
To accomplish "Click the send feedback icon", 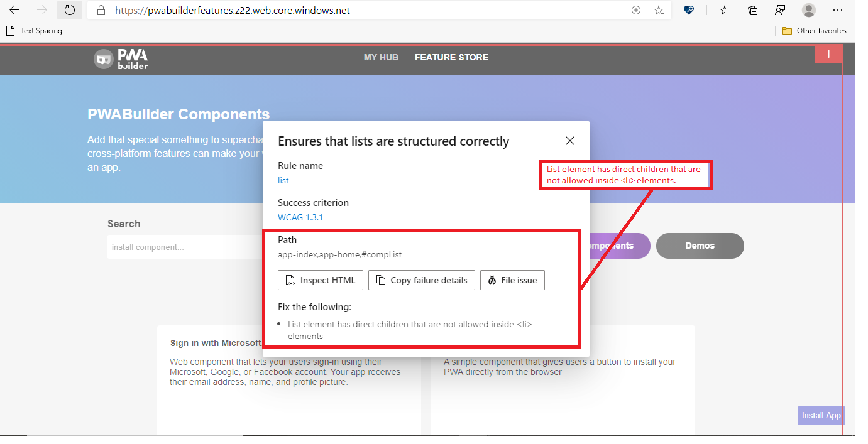I will pyautogui.click(x=781, y=10).
